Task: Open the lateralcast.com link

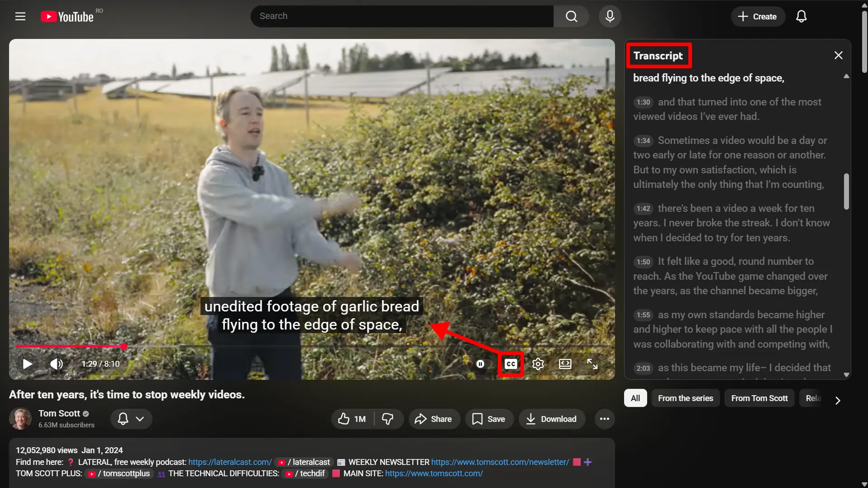Action: click(x=230, y=462)
